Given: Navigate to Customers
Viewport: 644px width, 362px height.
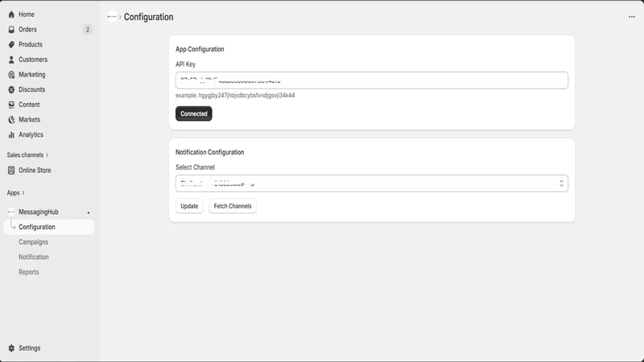Looking at the screenshot, I should [33, 60].
